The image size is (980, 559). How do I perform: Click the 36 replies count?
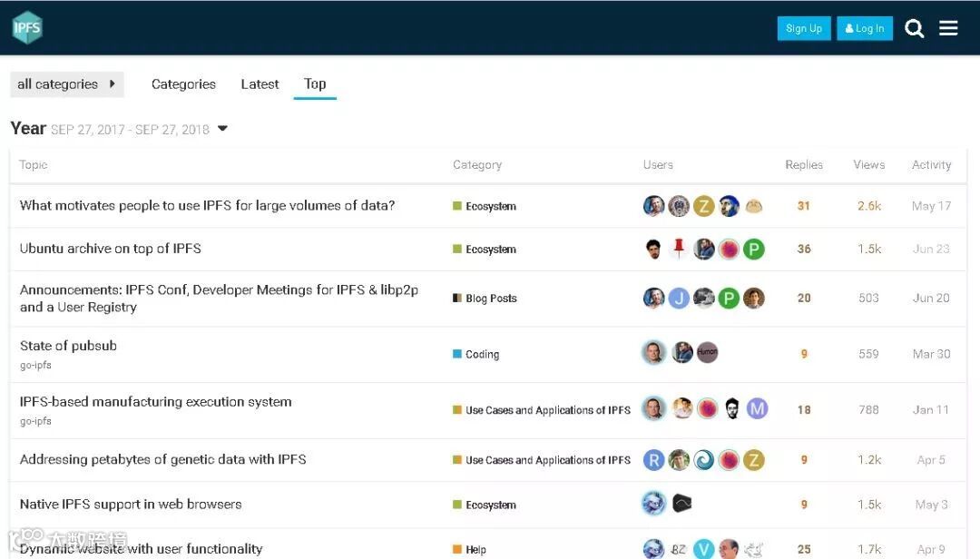point(804,249)
